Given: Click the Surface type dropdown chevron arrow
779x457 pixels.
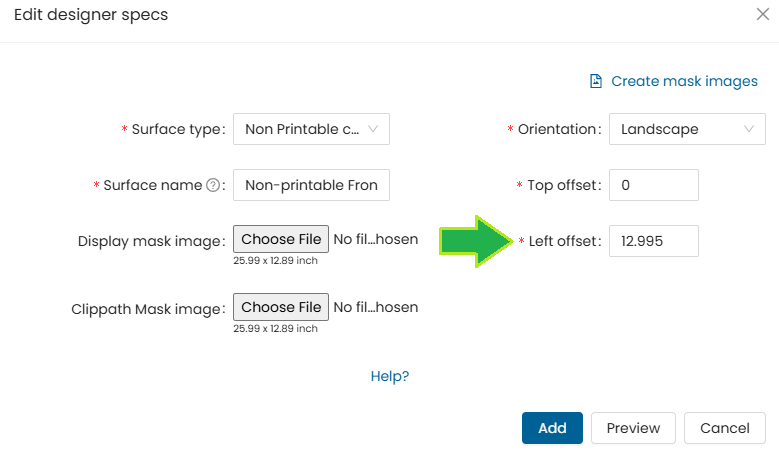Looking at the screenshot, I should [x=373, y=129].
